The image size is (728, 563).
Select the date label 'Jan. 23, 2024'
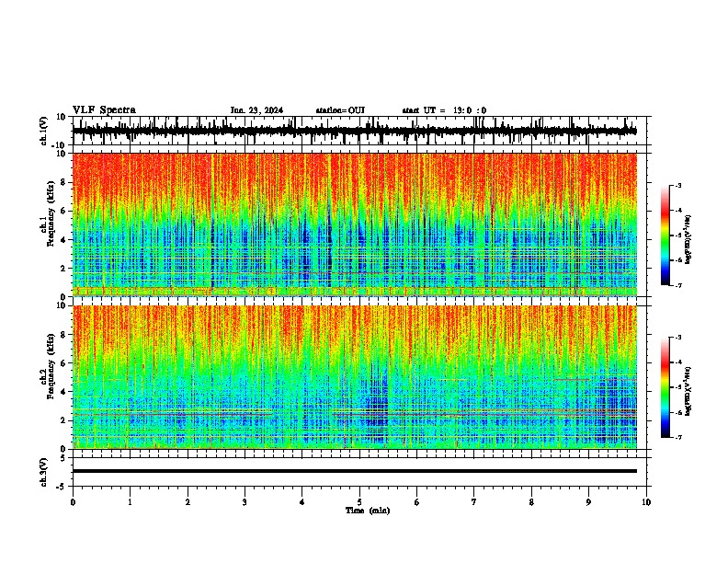click(256, 110)
